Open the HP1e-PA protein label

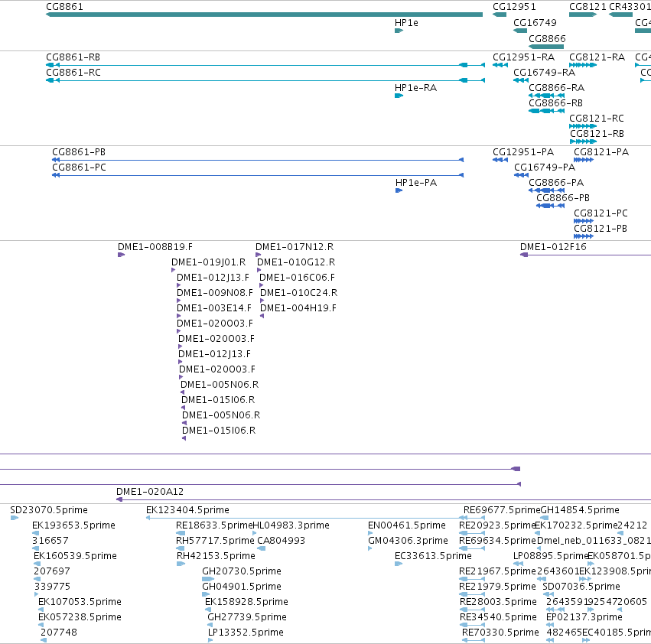pos(415,182)
